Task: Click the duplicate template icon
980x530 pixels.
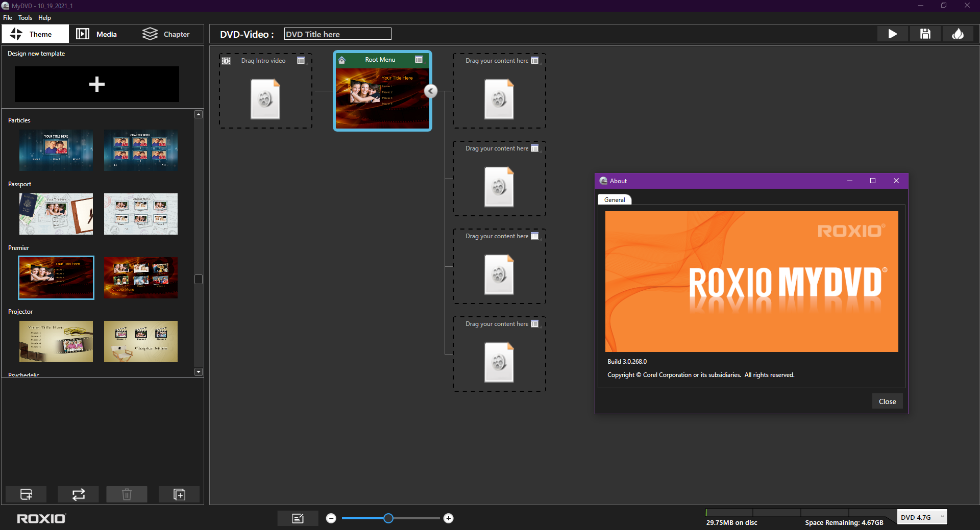Action: coord(179,494)
